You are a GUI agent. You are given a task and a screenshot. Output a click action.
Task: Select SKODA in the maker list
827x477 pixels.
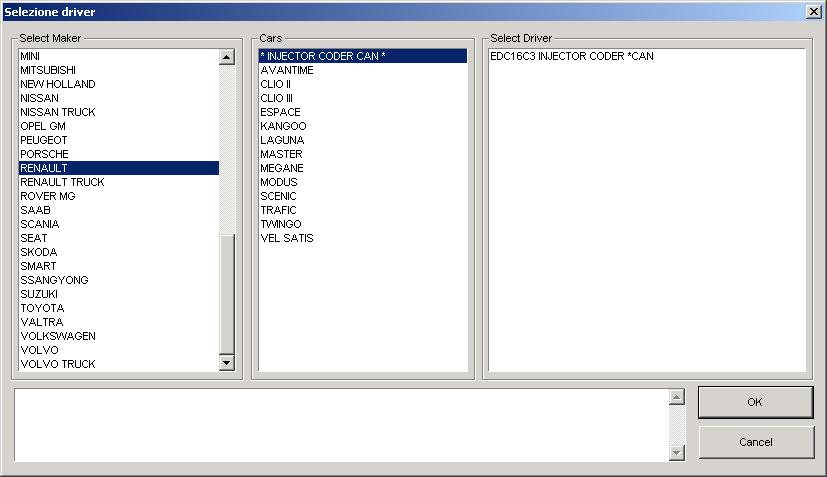[x=119, y=252]
